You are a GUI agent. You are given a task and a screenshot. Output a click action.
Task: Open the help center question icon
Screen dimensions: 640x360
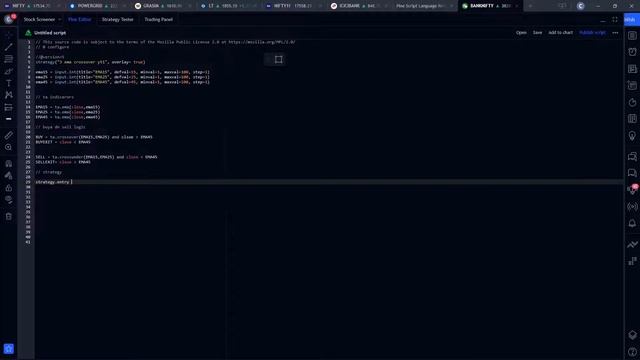point(632,352)
